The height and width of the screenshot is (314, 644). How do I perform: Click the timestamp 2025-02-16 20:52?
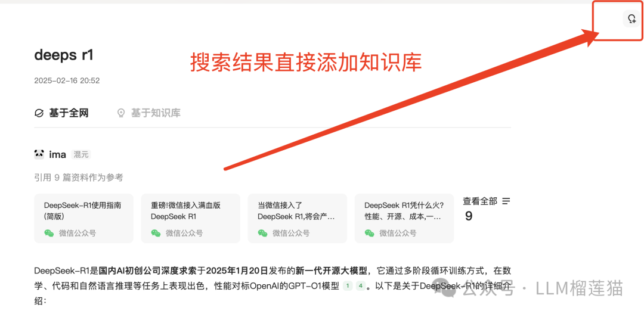point(67,81)
